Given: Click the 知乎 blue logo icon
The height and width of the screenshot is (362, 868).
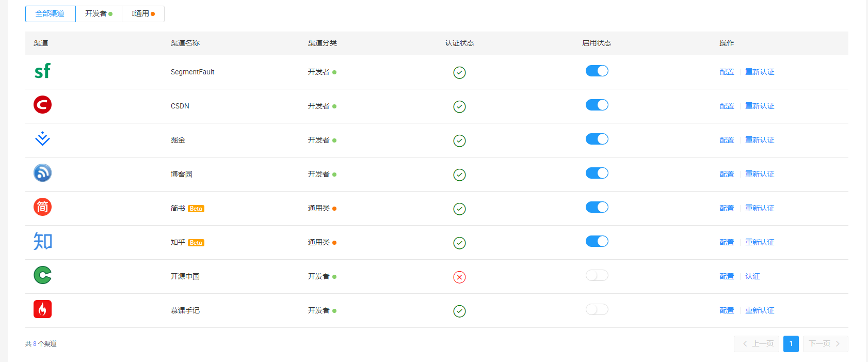Looking at the screenshot, I should click(42, 241).
